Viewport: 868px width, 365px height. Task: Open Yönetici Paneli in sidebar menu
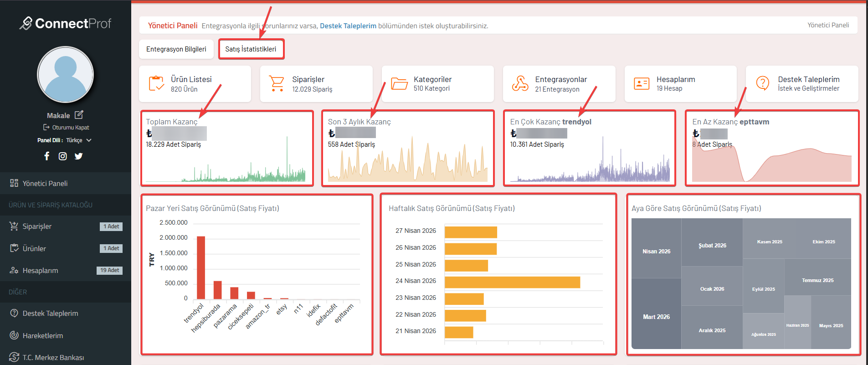tap(45, 183)
